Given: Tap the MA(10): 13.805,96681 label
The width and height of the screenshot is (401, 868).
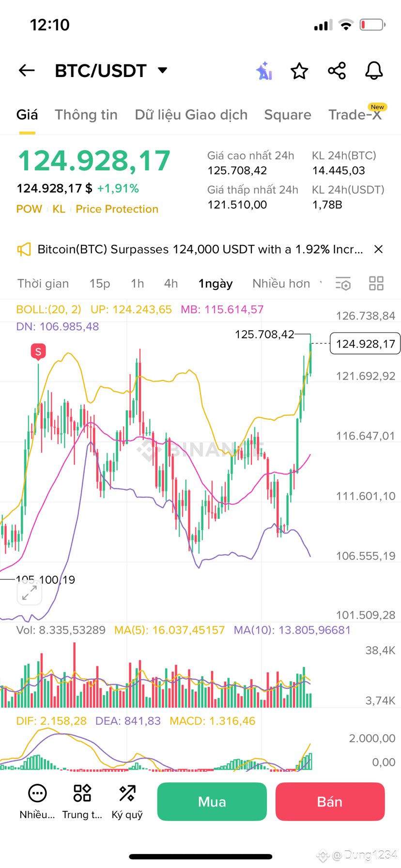Looking at the screenshot, I should 292,630.
